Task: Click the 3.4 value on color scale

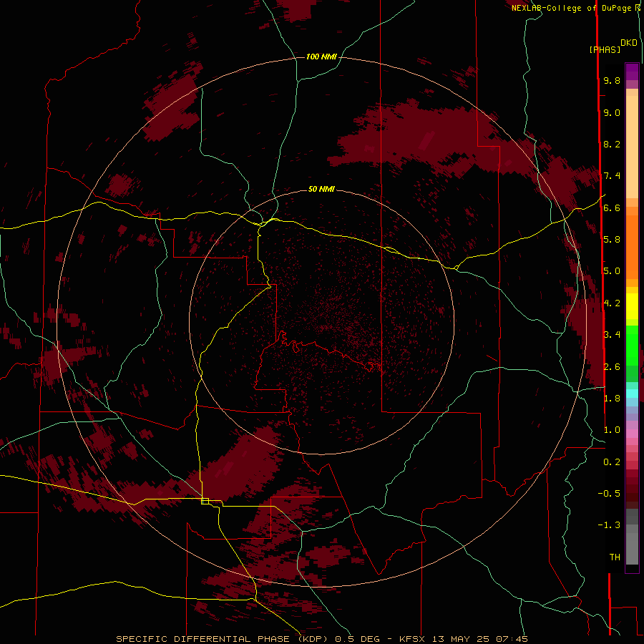Action: pyautogui.click(x=612, y=335)
